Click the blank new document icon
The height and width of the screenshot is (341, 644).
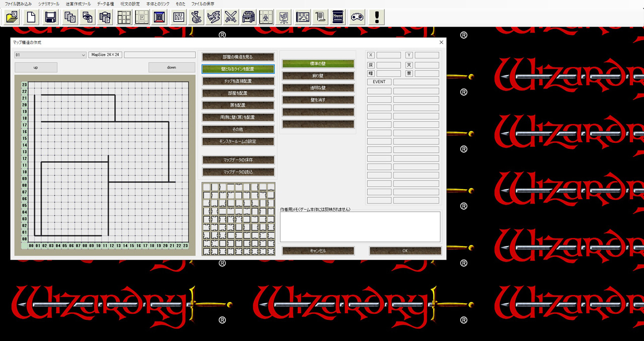point(31,17)
